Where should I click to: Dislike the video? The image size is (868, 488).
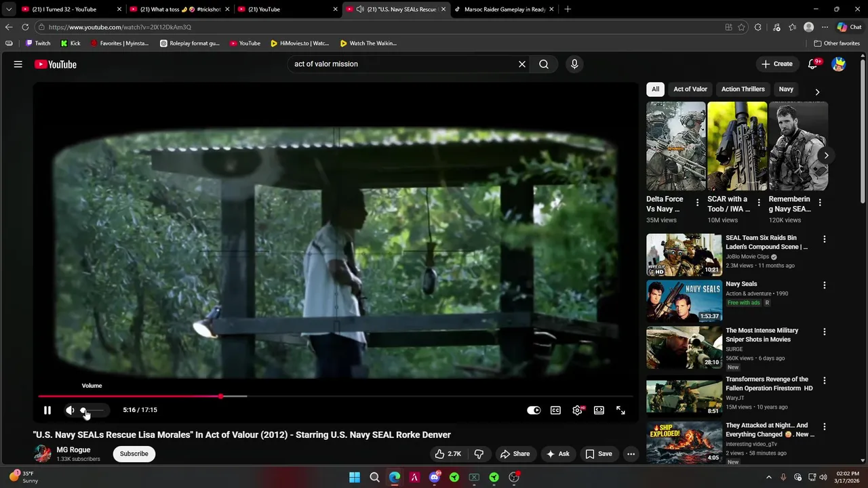click(x=479, y=454)
